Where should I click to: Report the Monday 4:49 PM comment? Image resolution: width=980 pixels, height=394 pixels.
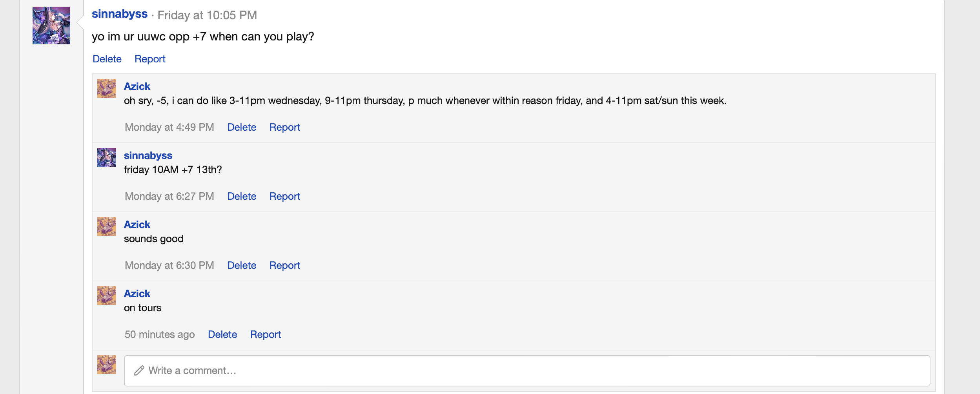(x=284, y=127)
